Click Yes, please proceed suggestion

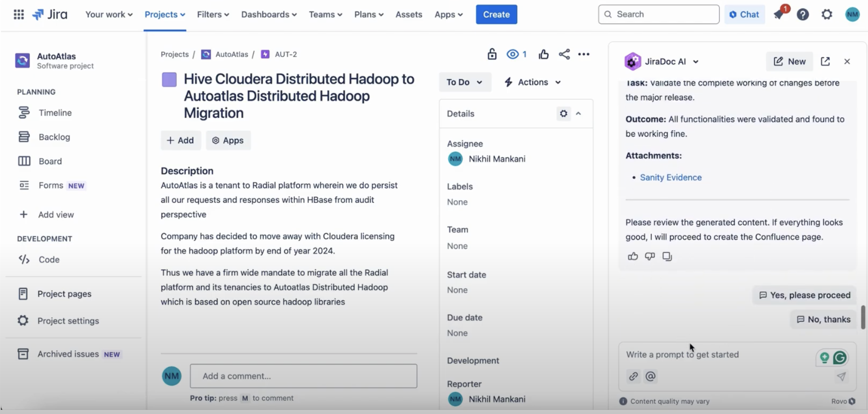(805, 295)
